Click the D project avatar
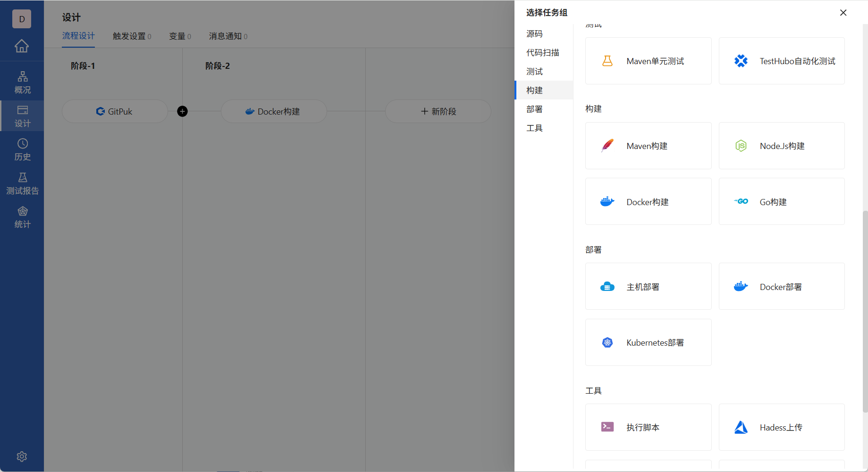 [x=22, y=19]
